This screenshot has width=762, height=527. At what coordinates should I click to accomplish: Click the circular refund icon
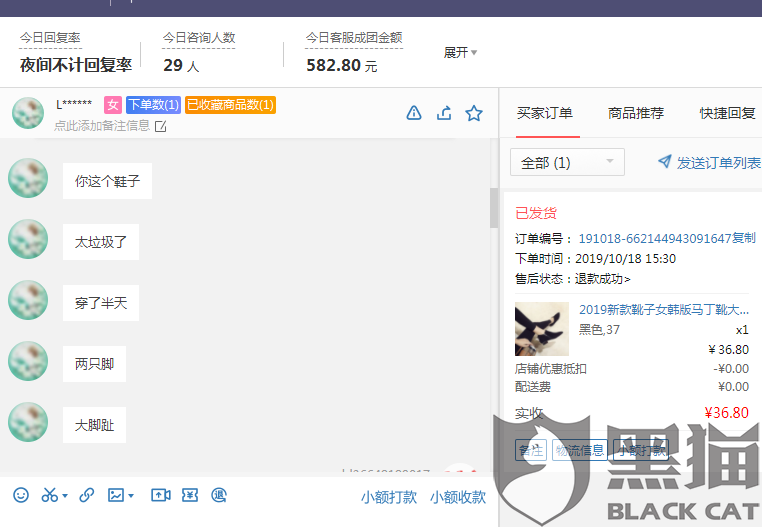pyautogui.click(x=219, y=495)
